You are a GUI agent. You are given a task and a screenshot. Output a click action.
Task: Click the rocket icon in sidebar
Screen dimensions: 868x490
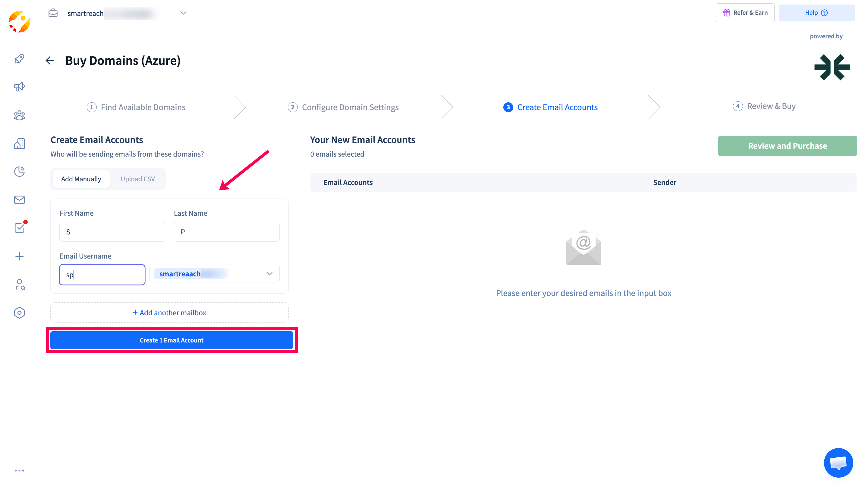click(x=19, y=59)
